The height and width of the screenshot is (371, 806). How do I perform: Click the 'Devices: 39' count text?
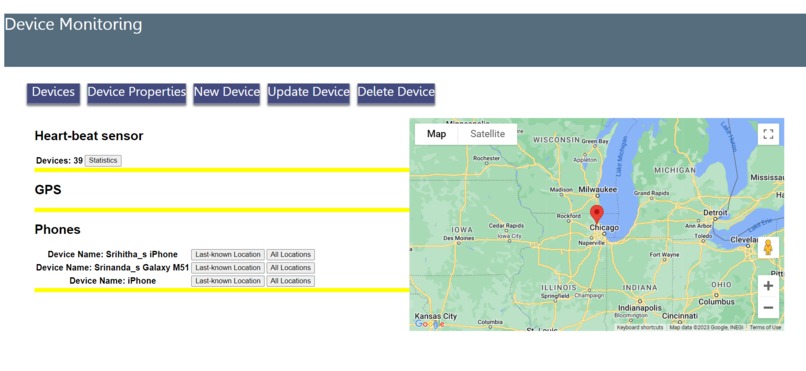[59, 161]
